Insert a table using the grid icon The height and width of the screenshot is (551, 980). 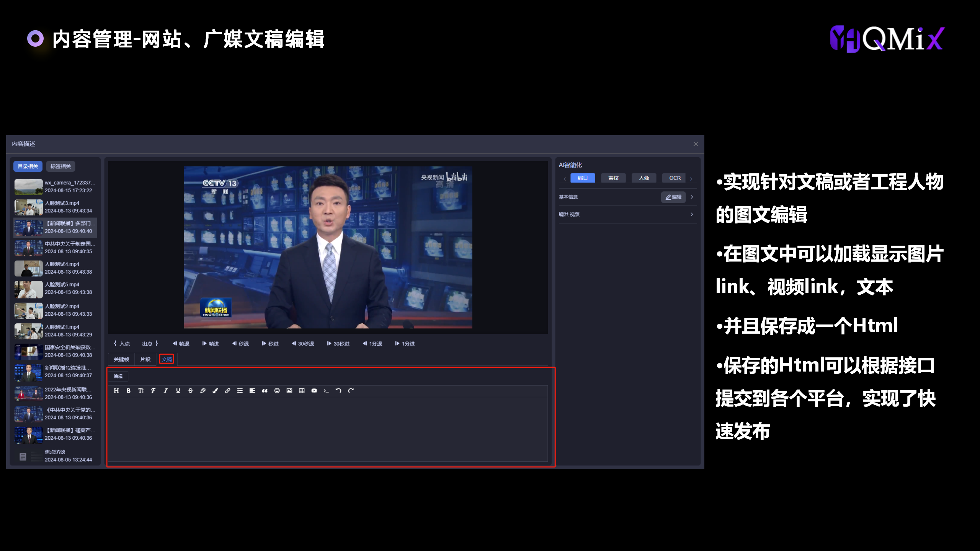coord(302,391)
